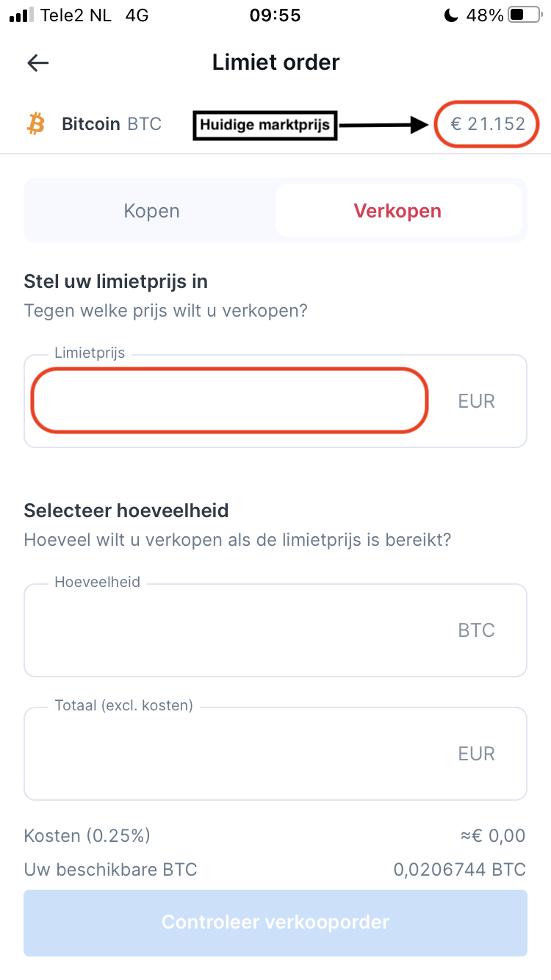Focus the Limietprijs input field
This screenshot has width=551, height=980.
coord(275,401)
